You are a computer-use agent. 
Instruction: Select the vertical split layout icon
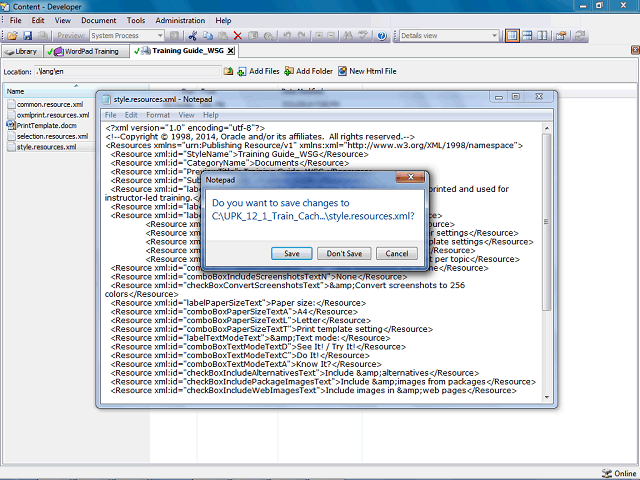point(542,36)
